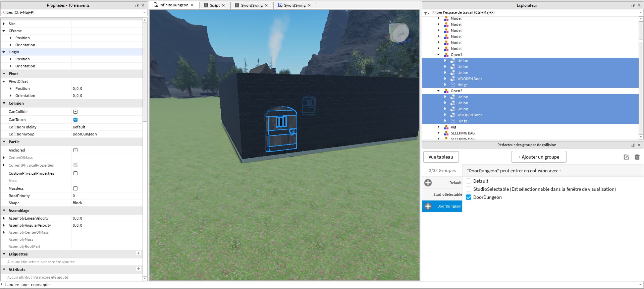This screenshot has height=289, width=644.
Task: Click the WOODEN Door union icon under Open1
Action: [x=453, y=79]
